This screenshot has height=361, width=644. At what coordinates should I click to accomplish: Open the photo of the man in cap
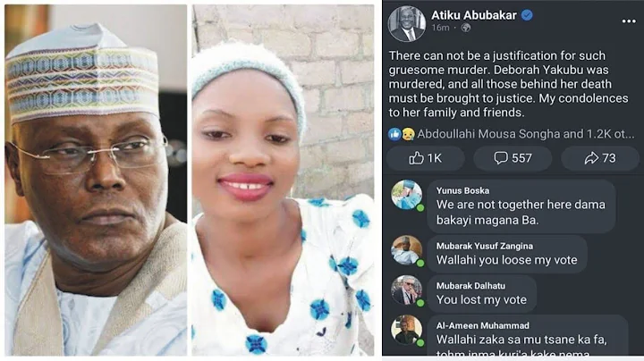click(x=94, y=180)
